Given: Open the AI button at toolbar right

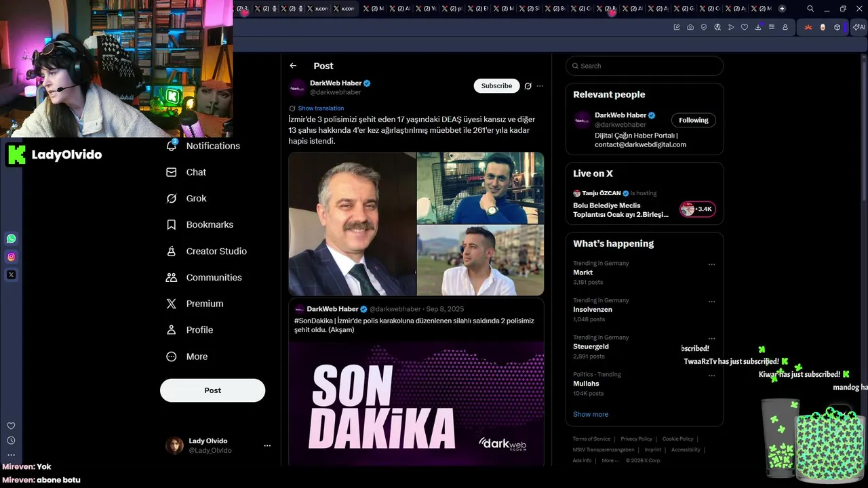Looking at the screenshot, I should coord(859,27).
